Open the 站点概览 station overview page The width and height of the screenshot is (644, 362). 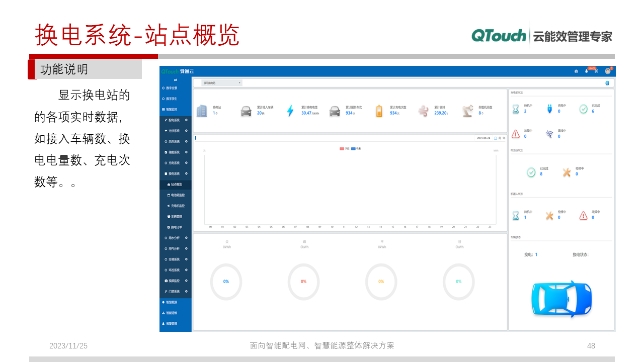(x=175, y=185)
